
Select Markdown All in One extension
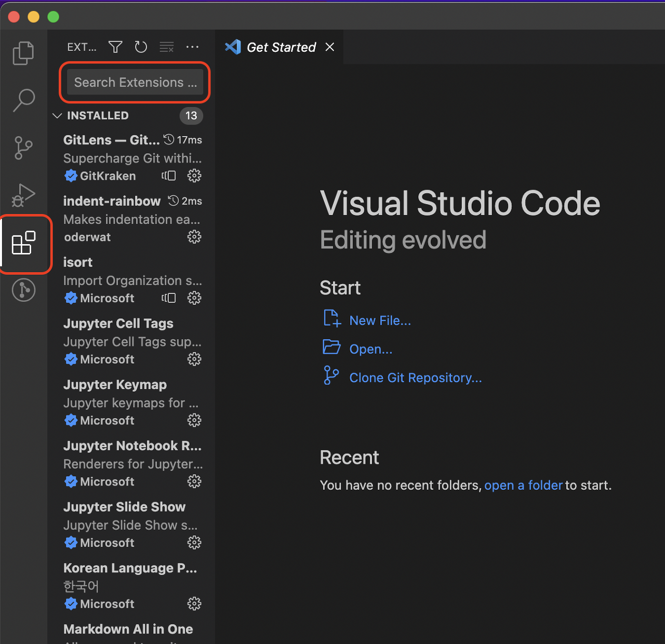(131, 631)
